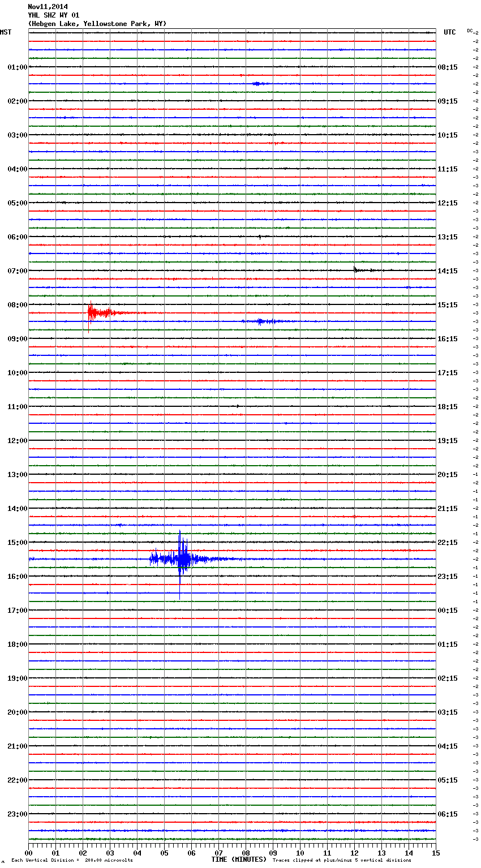Select the 08:00 MST time label
481x868 pixels.
18,305
